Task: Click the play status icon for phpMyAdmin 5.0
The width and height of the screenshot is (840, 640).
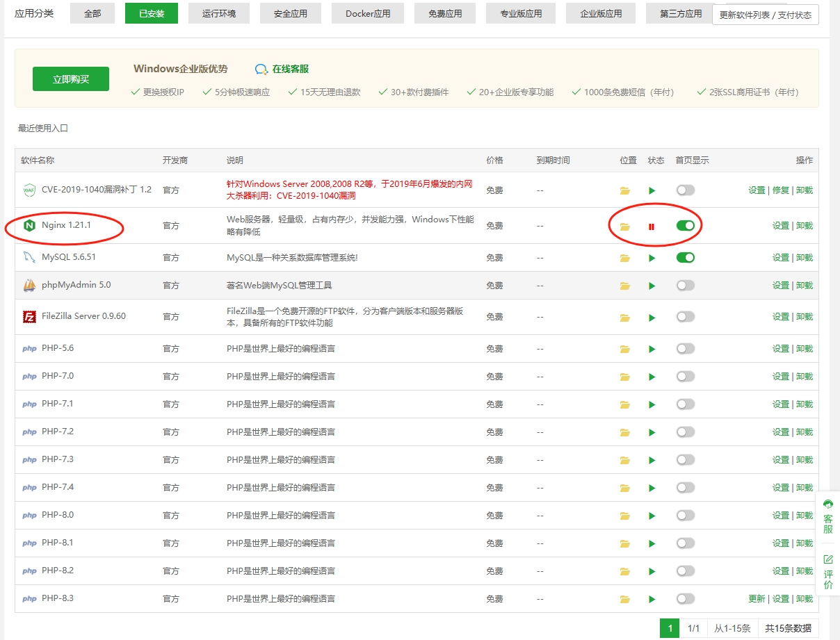Action: (x=652, y=286)
